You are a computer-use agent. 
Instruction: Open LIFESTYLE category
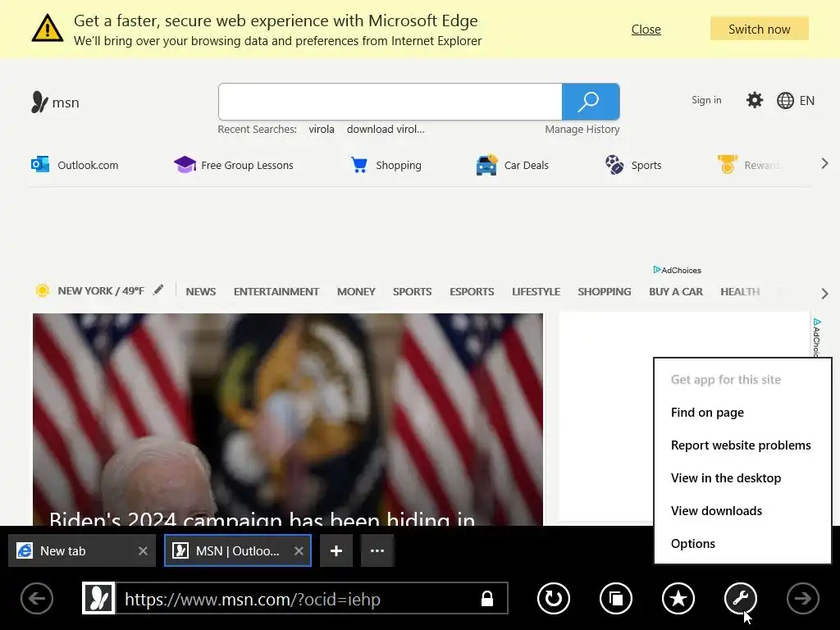click(536, 291)
